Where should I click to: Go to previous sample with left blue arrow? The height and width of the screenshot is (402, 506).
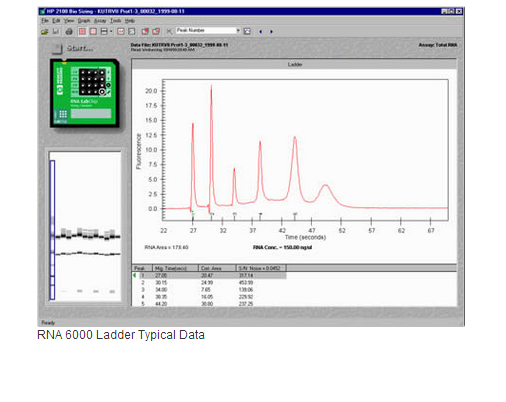[261, 32]
